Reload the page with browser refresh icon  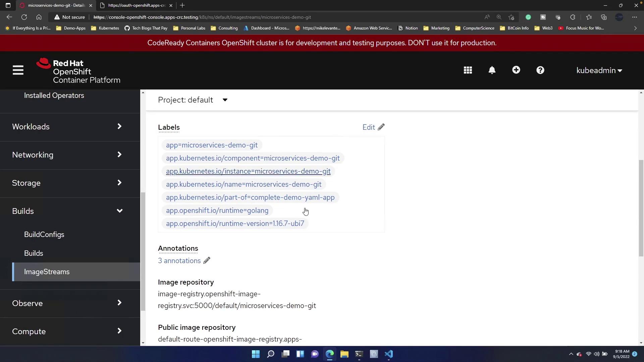coord(24,17)
